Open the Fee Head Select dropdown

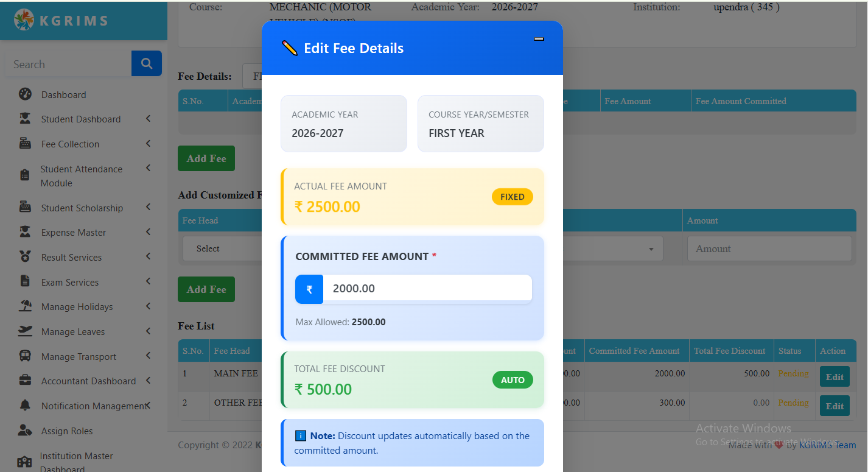pyautogui.click(x=223, y=248)
